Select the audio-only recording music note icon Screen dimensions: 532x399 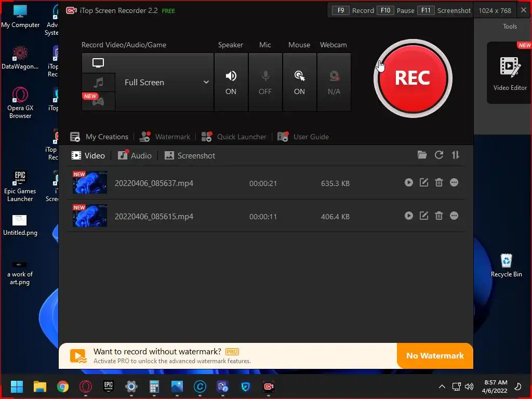[x=98, y=82]
